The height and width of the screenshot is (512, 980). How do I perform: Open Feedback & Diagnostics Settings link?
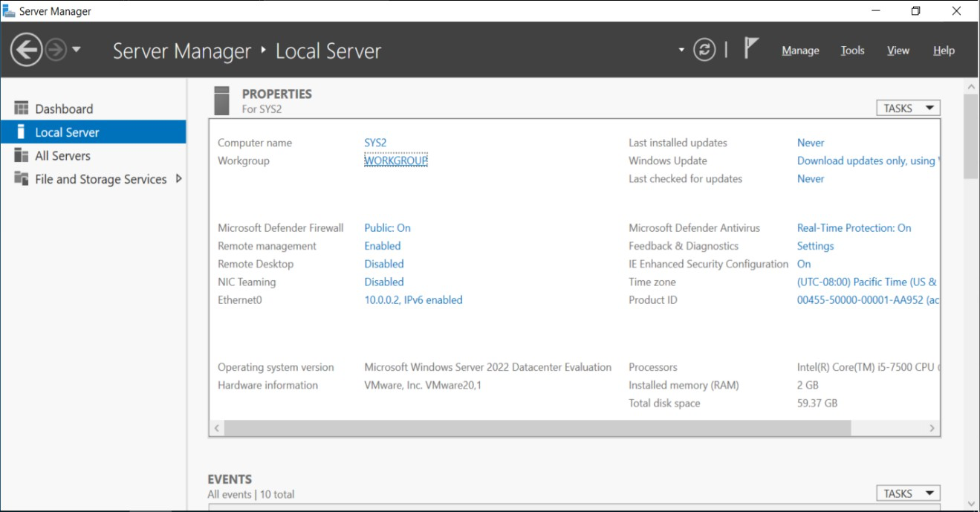816,246
